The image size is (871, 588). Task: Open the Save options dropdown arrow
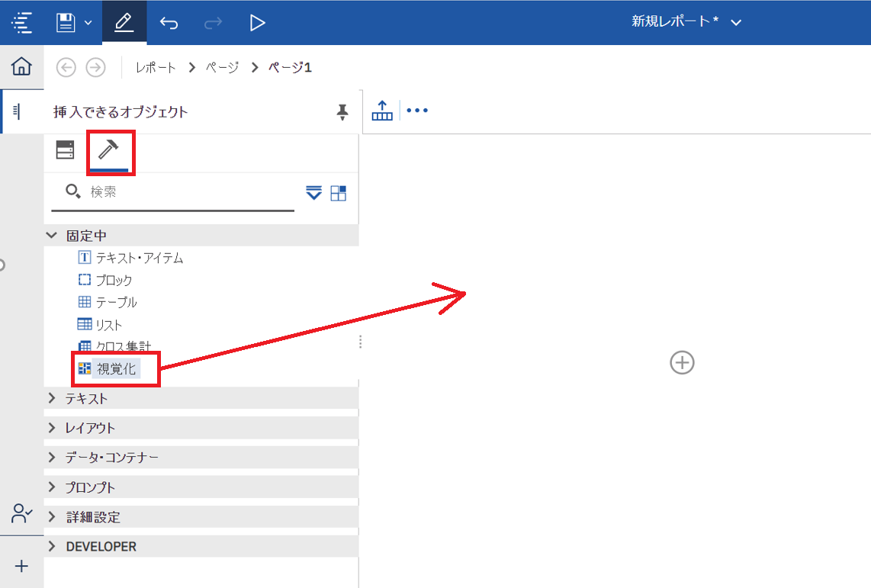[88, 23]
